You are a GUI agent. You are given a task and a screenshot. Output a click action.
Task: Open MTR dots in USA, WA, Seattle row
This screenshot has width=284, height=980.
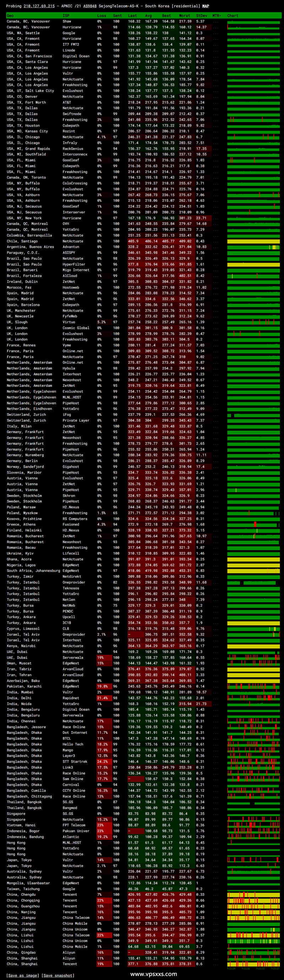point(216,33)
